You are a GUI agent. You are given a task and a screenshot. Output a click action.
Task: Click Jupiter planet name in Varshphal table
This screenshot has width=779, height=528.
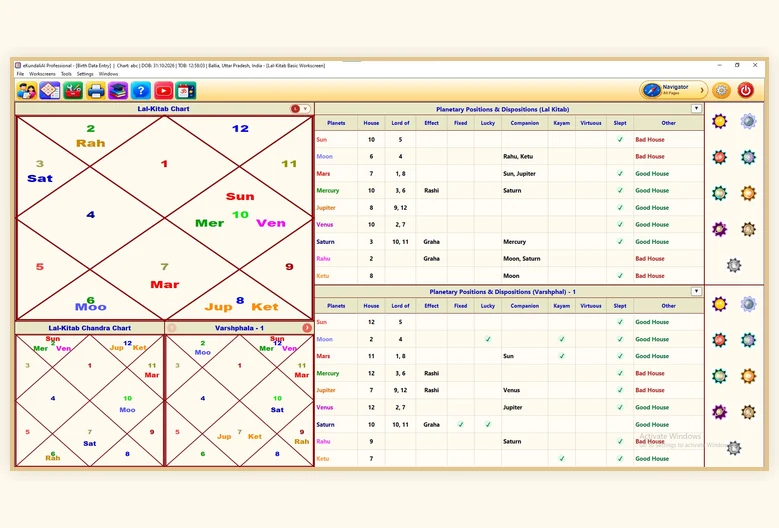coord(326,390)
